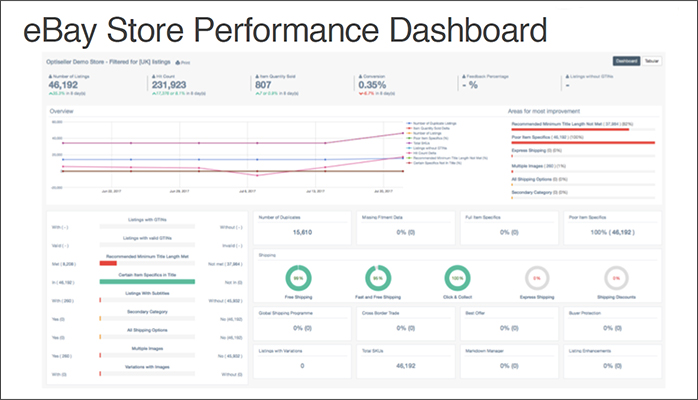
Task: Click the Recommended Minimum Title Length Met bar
Action: 147,263
